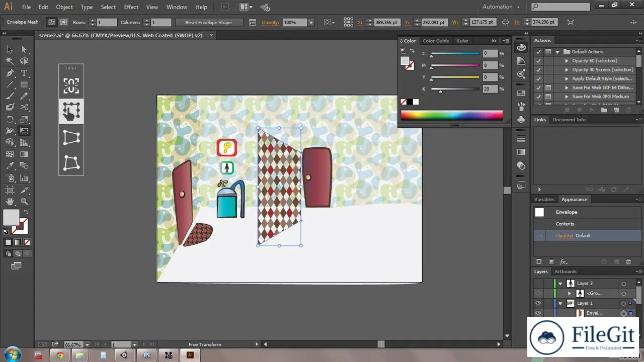
Task: Toggle visibility of Envelope sublayer
Action: click(x=538, y=313)
